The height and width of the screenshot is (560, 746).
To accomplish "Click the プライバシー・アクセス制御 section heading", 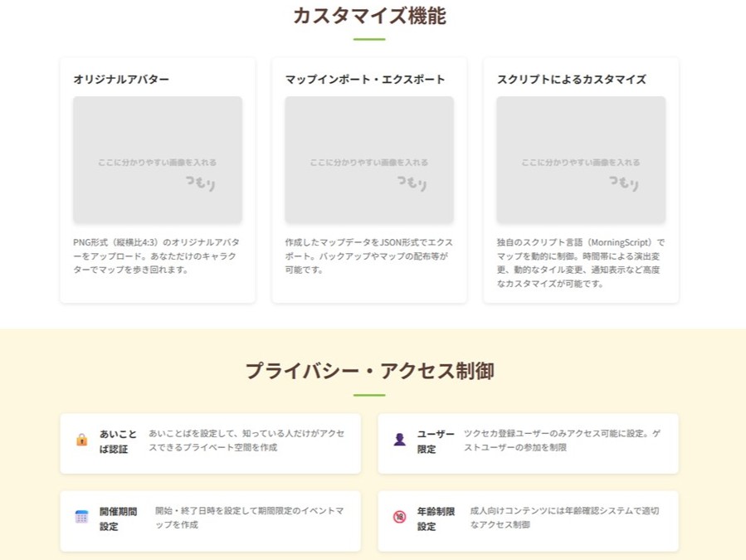I will [x=373, y=371].
